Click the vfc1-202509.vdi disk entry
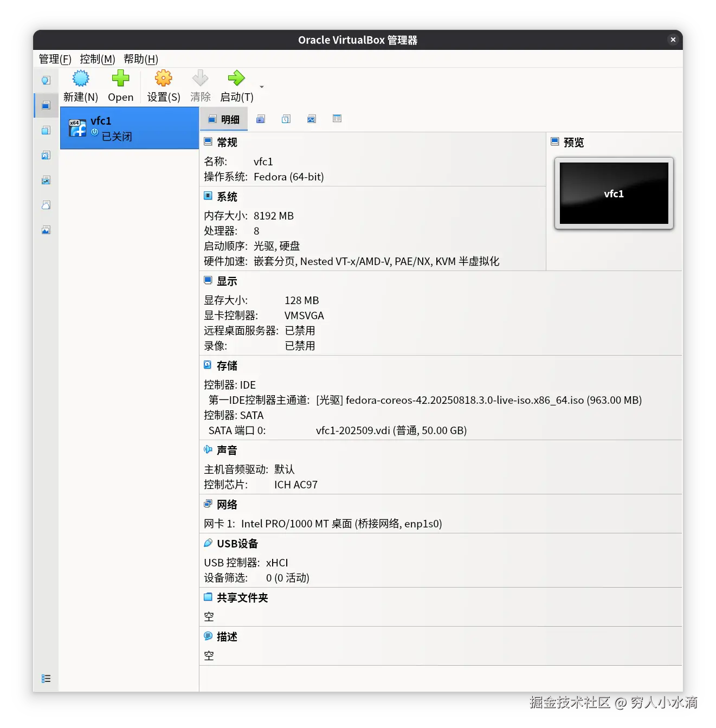The image size is (716, 728). coord(391,430)
